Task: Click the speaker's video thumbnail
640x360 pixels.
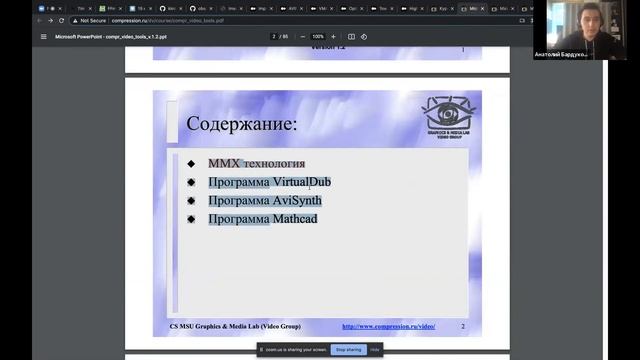Action: [x=580, y=30]
